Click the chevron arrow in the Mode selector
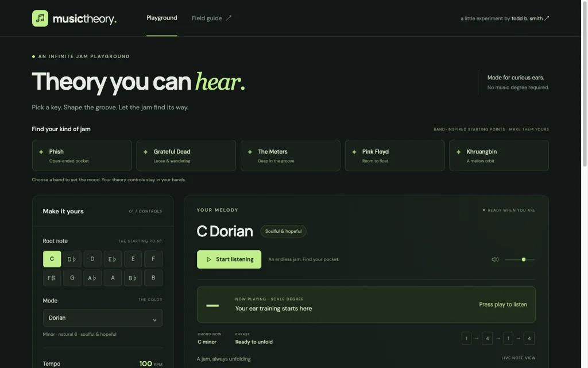Viewport: 588px width, 368px height. (x=154, y=320)
